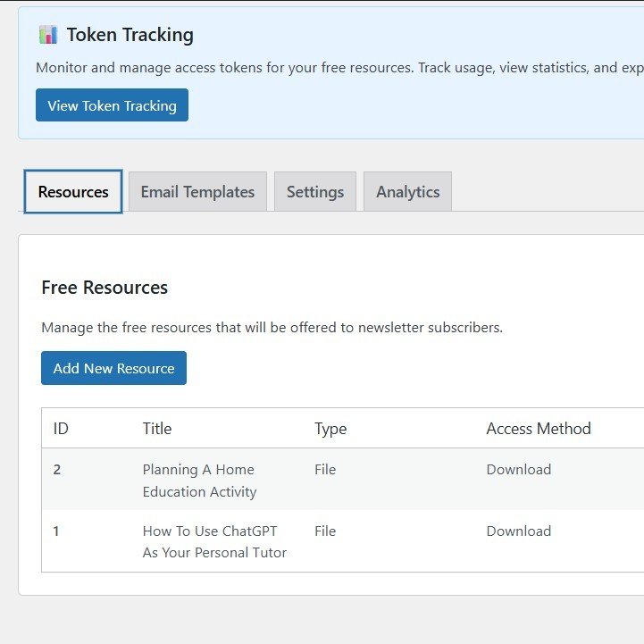Go to the Settings tab
644x644 pixels.
coord(315,192)
